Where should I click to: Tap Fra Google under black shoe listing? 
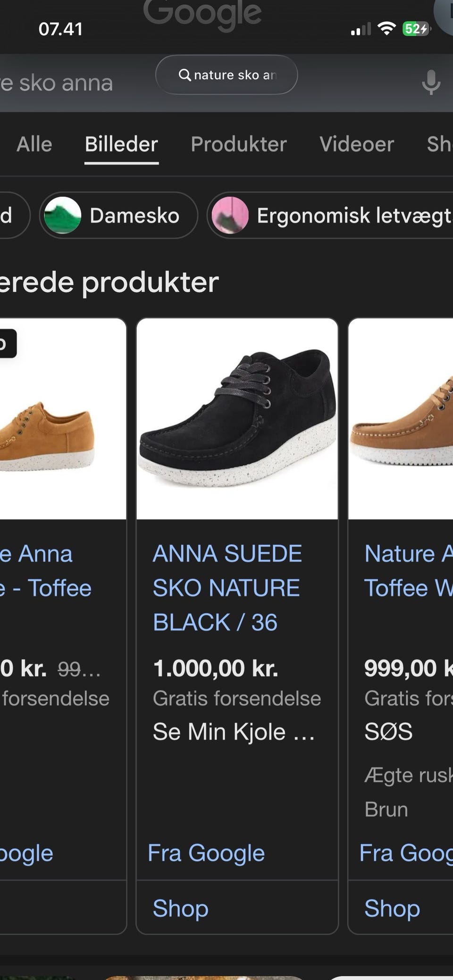pos(206,853)
